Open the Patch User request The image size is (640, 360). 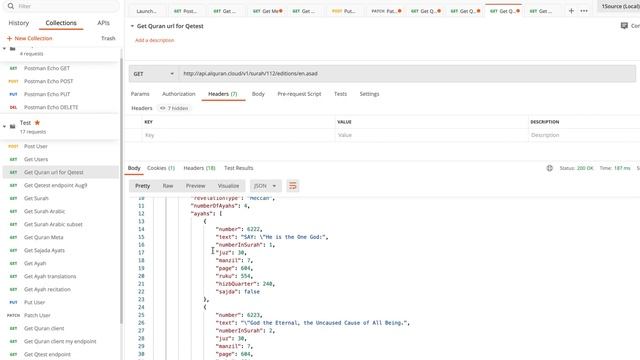[x=37, y=316]
